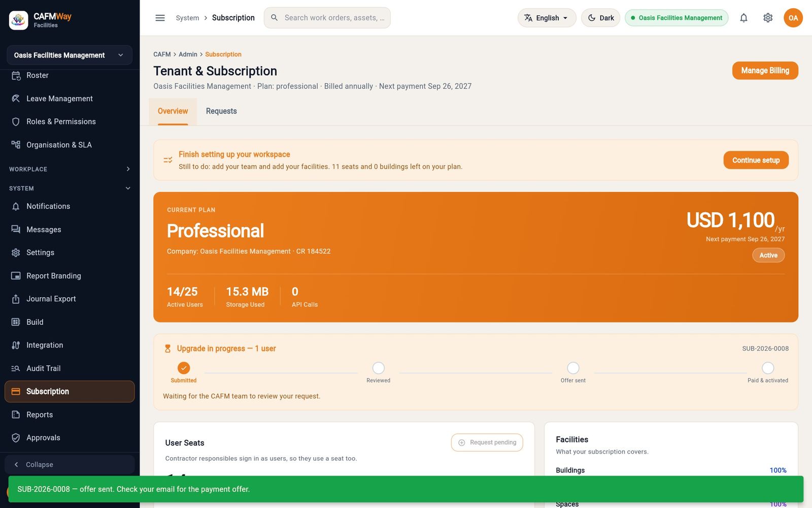Click the Request pending button
This screenshot has width=812, height=508.
tap(487, 442)
